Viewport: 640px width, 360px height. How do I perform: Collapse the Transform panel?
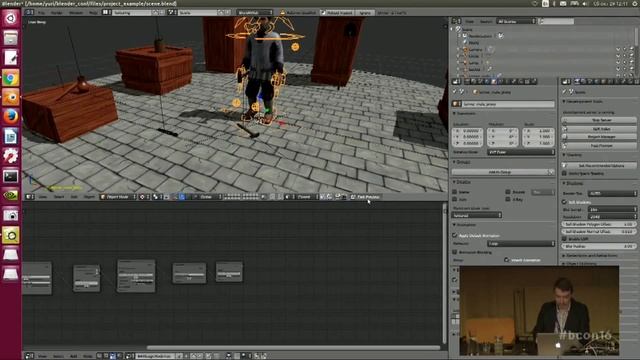pyautogui.click(x=465, y=113)
